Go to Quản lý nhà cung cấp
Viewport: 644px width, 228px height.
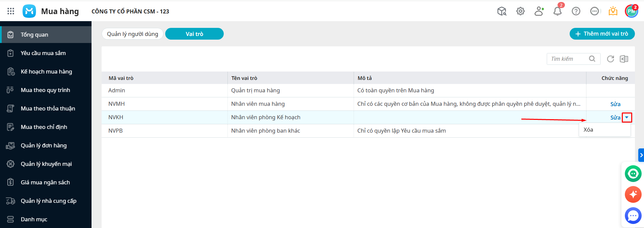(46, 201)
